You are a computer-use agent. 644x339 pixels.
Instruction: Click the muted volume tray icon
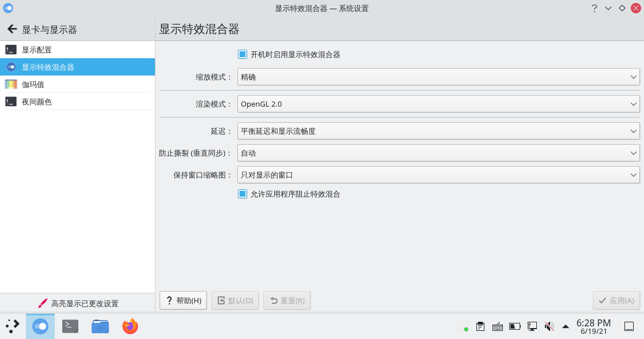549,326
